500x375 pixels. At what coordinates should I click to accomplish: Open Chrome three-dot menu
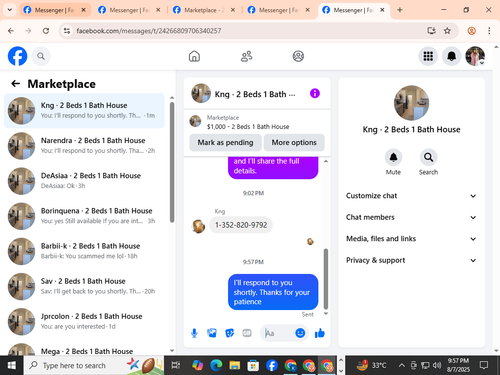point(489,31)
